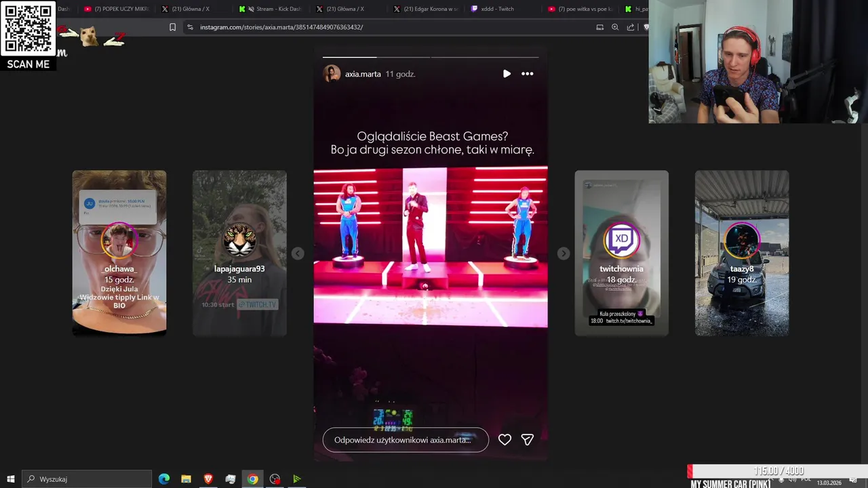Open the Windows Start menu
868x488 pixels.
tap(11, 479)
